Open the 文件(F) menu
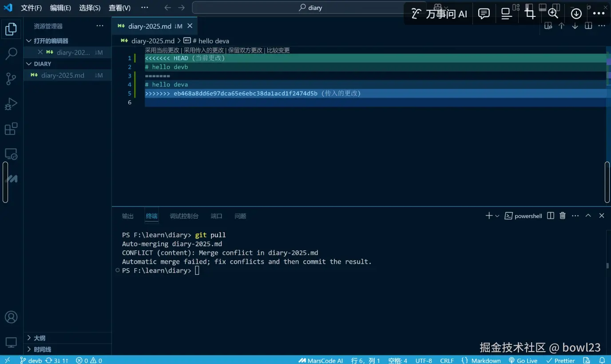 31,8
